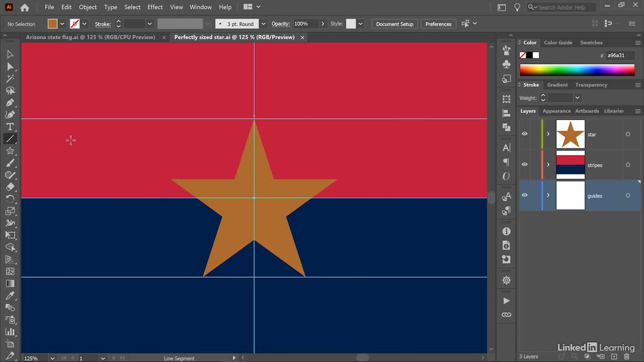Expand the stripes layer contents

click(x=548, y=165)
